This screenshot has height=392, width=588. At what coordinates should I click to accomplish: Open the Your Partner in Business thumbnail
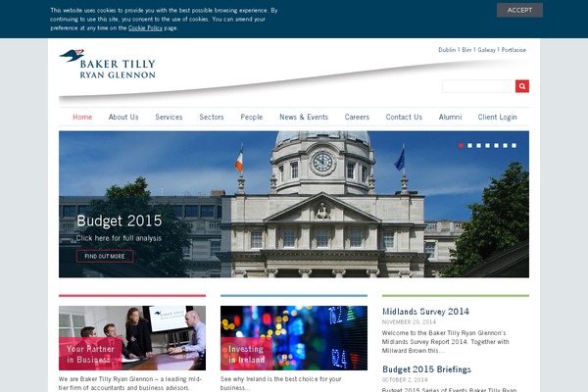[132, 338]
